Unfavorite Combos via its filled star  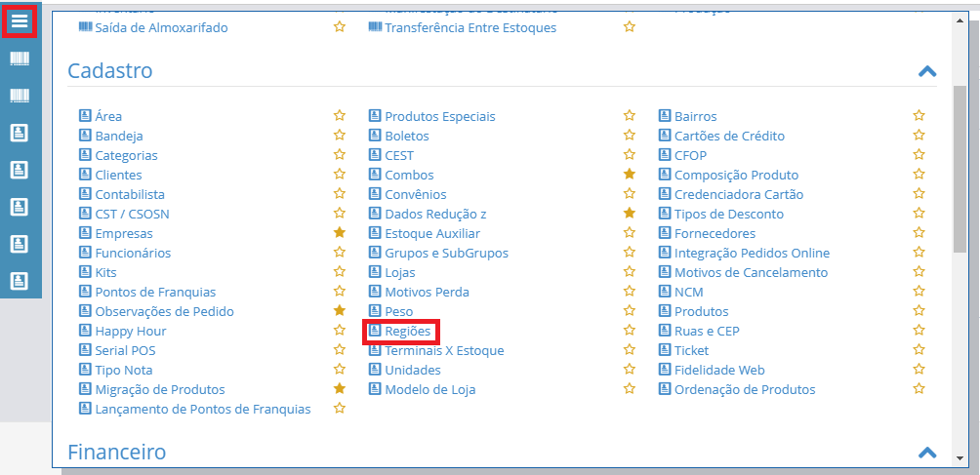[x=630, y=175]
